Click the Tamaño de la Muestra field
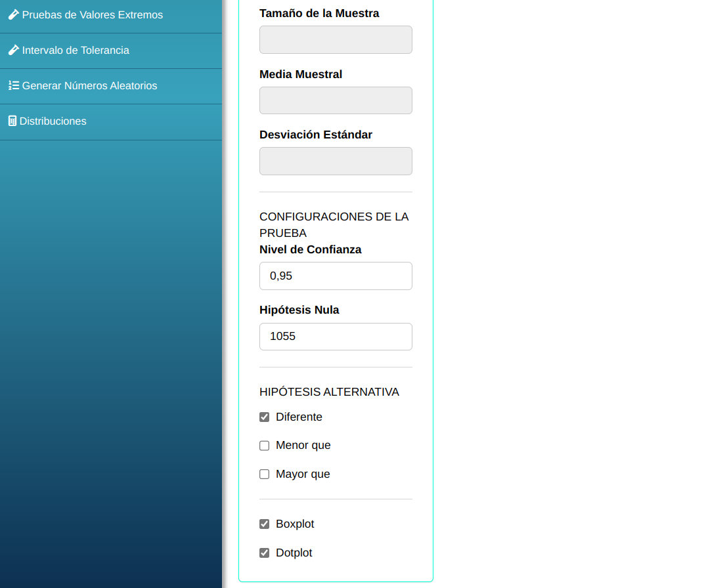Screen dimensions: 727x588 click(x=336, y=39)
